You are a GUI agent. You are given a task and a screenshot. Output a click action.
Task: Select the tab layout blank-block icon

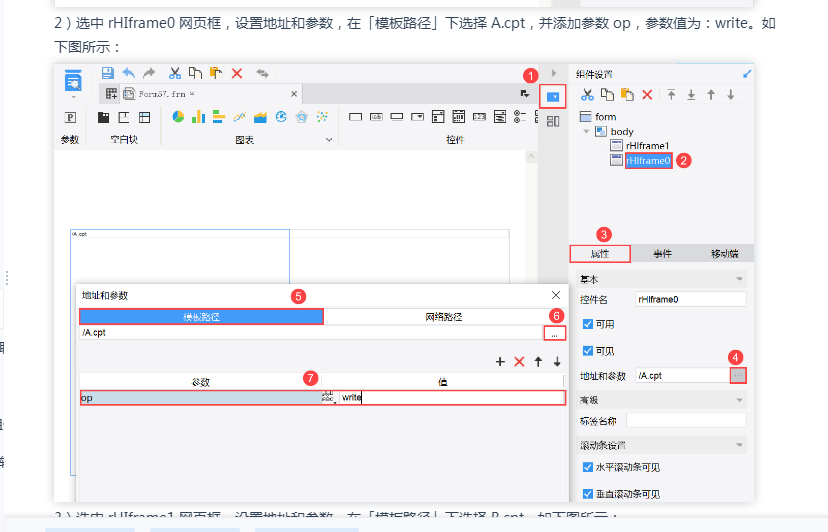145,117
